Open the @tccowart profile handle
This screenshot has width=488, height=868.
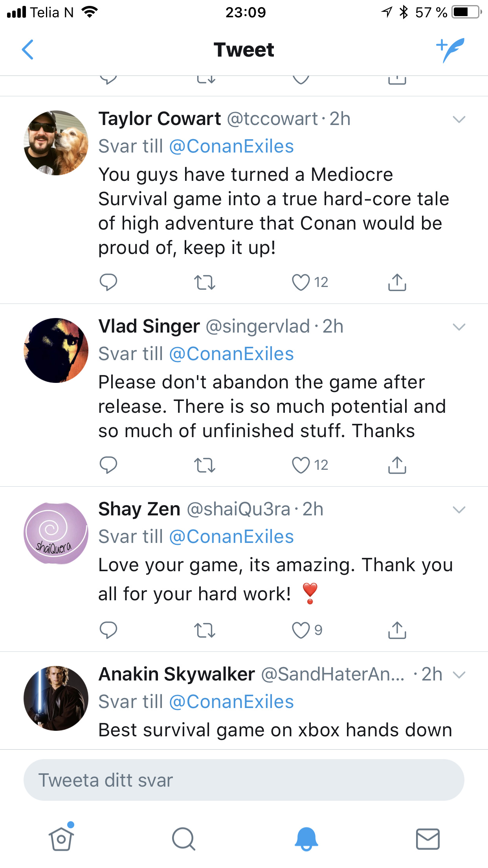point(272,119)
